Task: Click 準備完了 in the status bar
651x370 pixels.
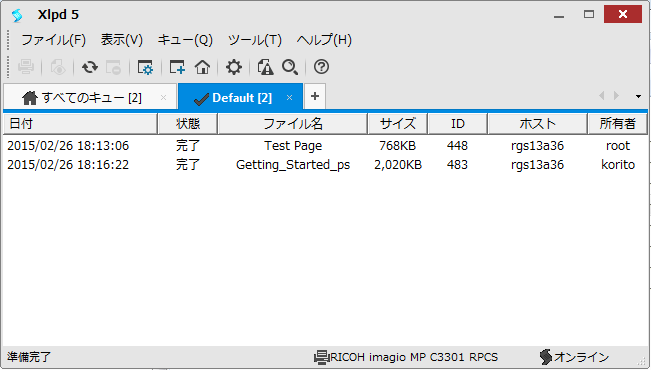Action: click(29, 357)
